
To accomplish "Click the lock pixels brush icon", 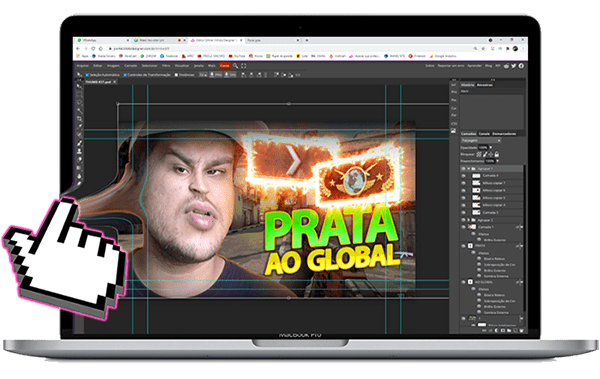I will pos(485,154).
